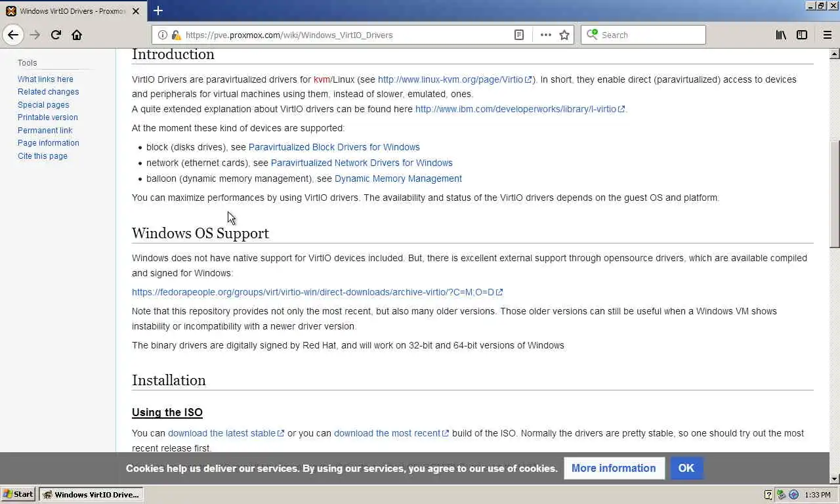Click the network tray icon beside the clock
Screen dimensions: 840x504
[x=781, y=495]
